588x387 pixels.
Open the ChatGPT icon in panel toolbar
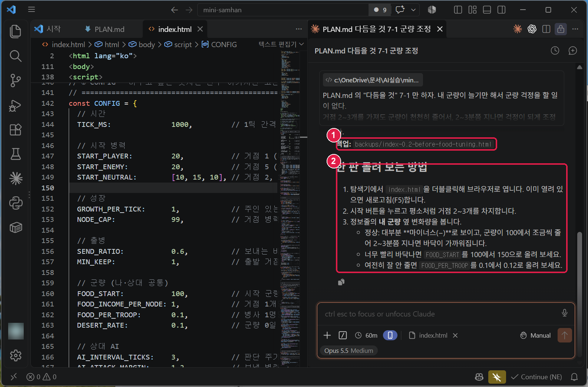(532, 29)
